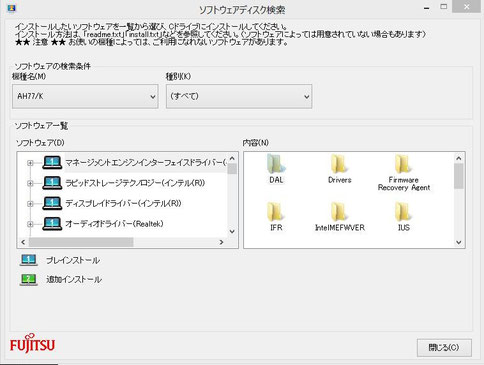The image size is (484, 365).
Task: Expand the マネージメントエンジン tree node
Action: click(30, 163)
